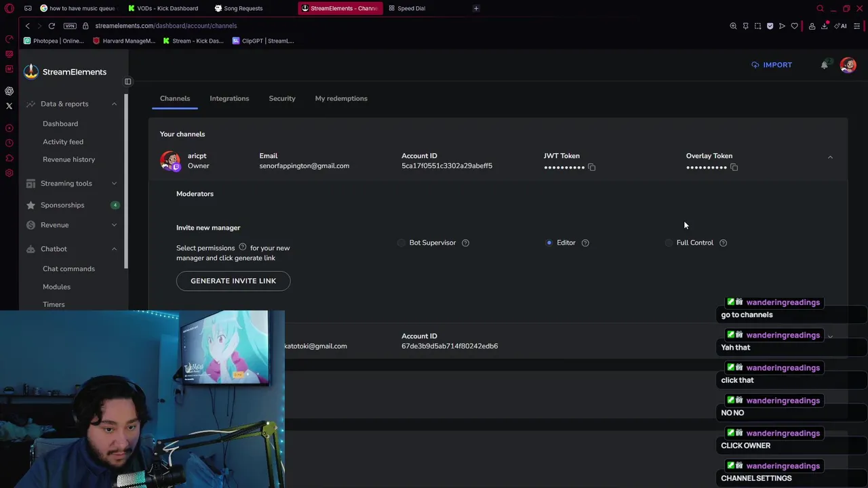Screen dimensions: 868x488
Task: Click the browser reload icon
Action: (52, 26)
